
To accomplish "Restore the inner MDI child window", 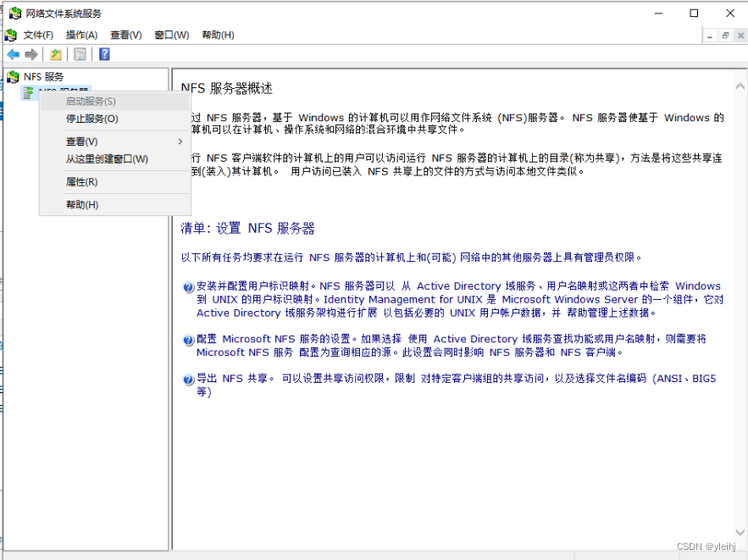I will pos(725,36).
